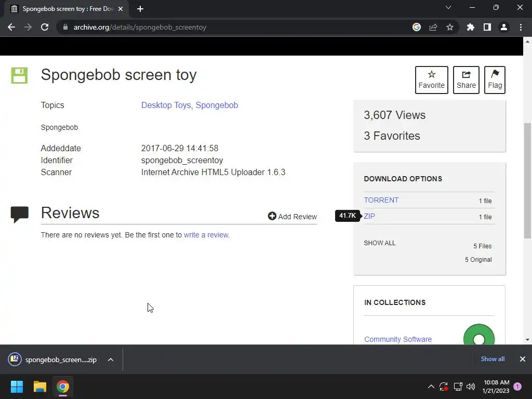Click the browser forward arrow
The height and width of the screenshot is (399, 532).
click(x=28, y=27)
